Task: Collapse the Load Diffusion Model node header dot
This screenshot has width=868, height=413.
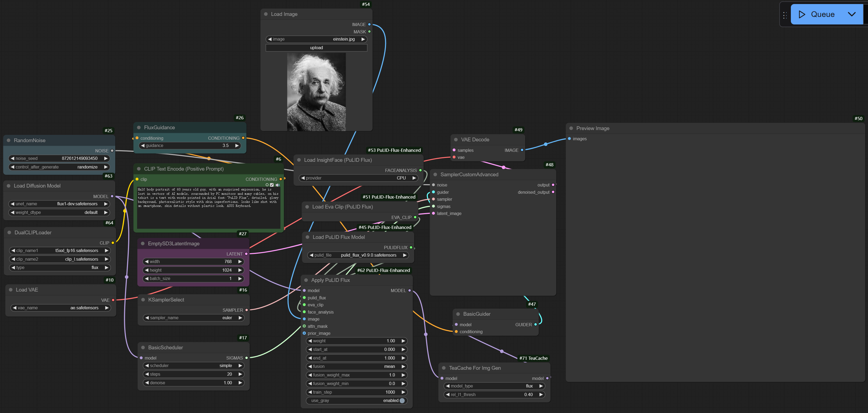Action: pos(9,186)
